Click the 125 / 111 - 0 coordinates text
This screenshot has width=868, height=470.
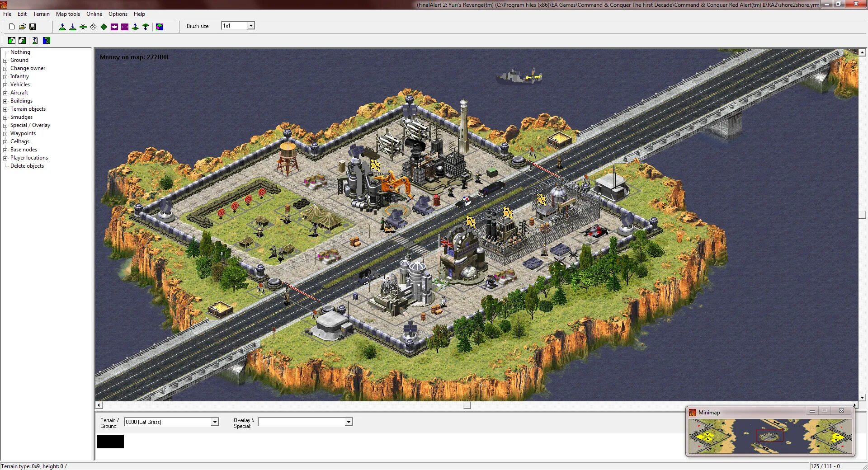(825, 466)
